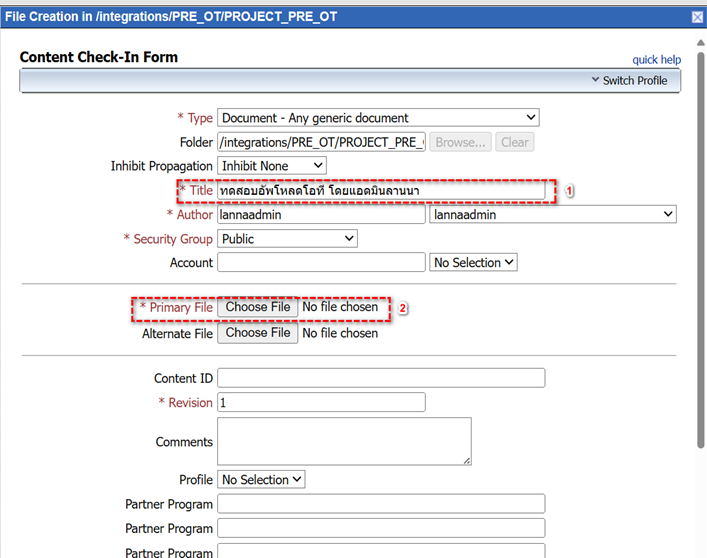The height and width of the screenshot is (558, 707).
Task: Click the Account text input field
Action: click(x=321, y=263)
